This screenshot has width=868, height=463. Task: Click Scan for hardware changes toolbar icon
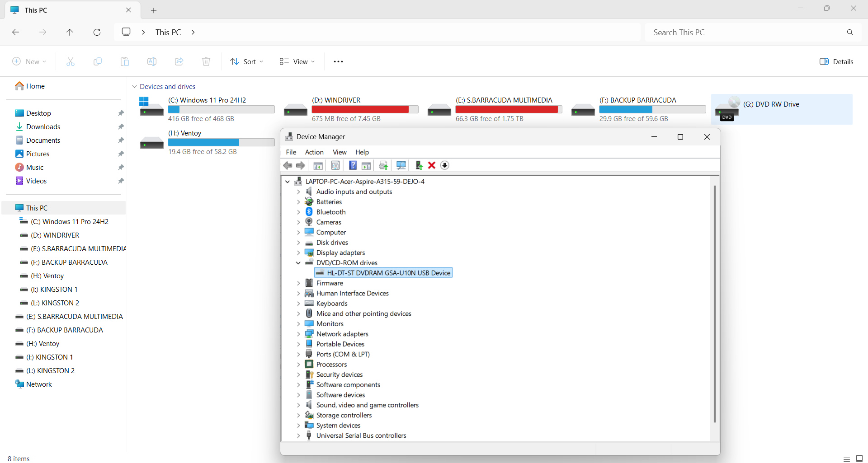pos(401,165)
